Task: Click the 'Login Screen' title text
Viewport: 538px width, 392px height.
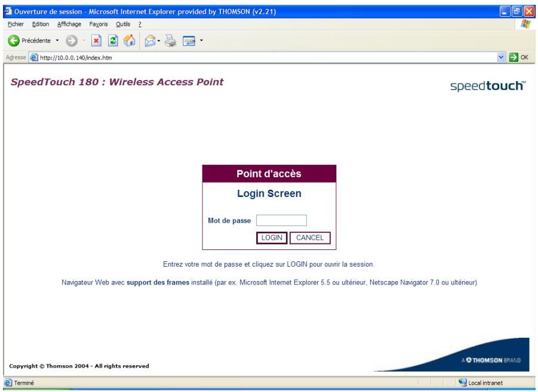Action: pyautogui.click(x=269, y=193)
